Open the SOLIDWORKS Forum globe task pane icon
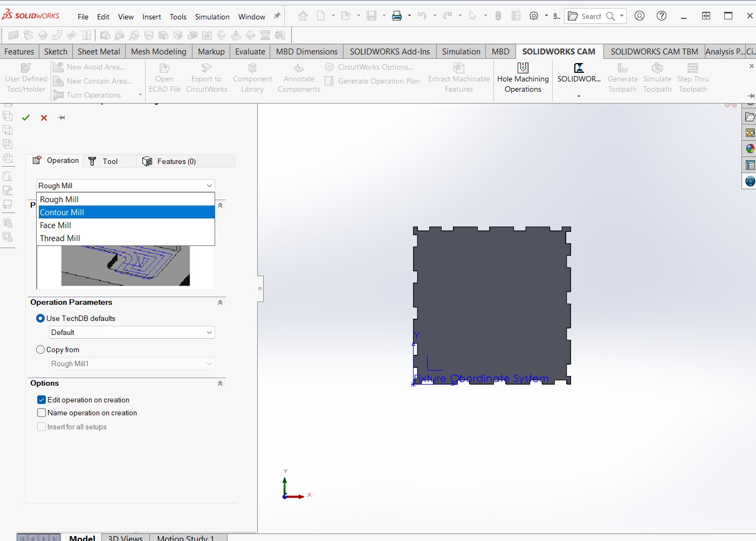This screenshot has width=756, height=541. pos(750,181)
